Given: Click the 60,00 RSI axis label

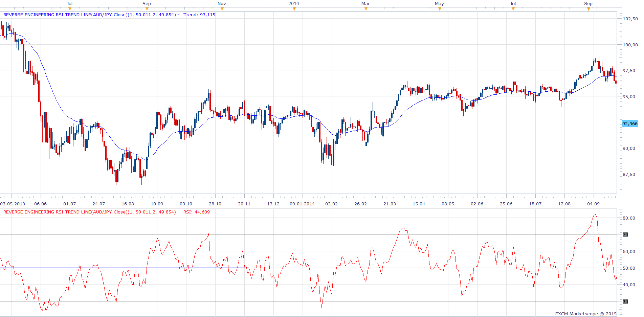Looking at the screenshot, I should pyautogui.click(x=629, y=251).
